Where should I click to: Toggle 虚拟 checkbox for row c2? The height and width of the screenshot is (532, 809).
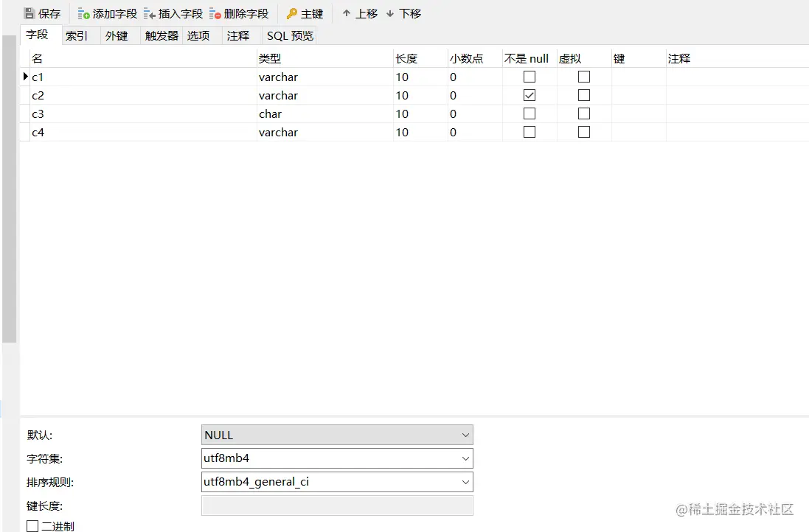584,95
